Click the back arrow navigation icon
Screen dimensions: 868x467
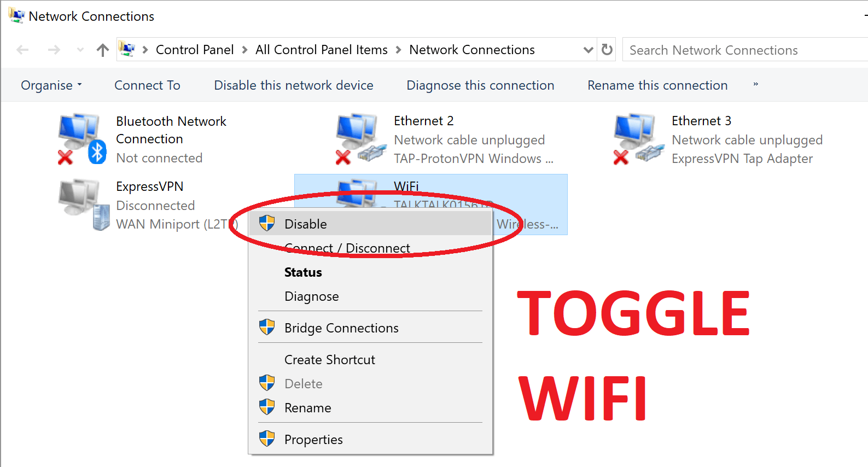tap(22, 50)
